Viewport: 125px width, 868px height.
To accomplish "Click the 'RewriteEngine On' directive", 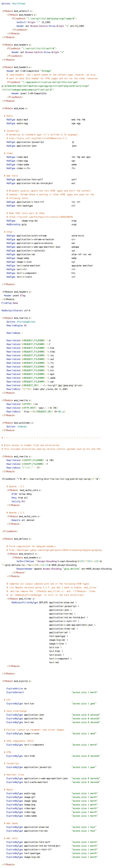I will (x=16, y=325).
